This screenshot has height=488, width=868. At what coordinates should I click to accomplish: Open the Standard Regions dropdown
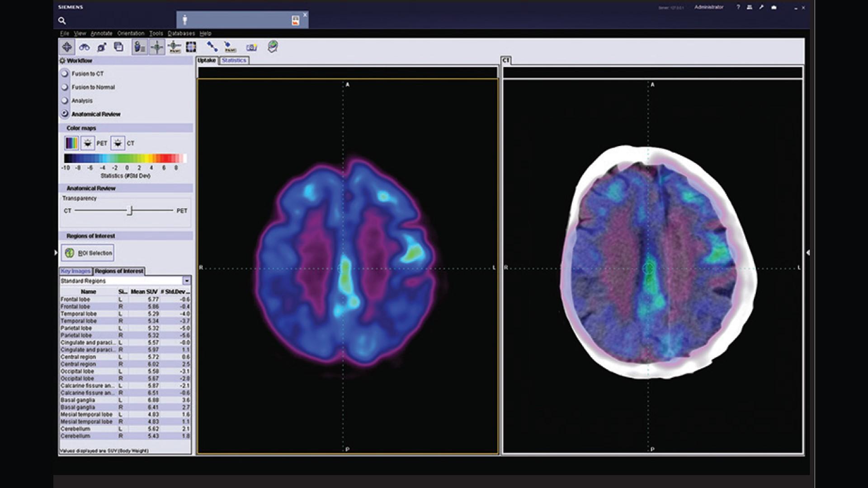point(186,281)
